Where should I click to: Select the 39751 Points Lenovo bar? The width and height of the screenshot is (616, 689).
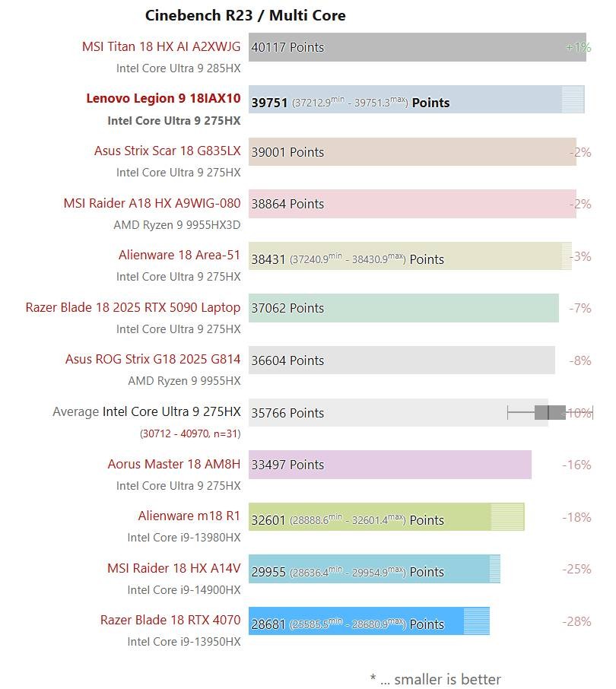tap(417, 100)
